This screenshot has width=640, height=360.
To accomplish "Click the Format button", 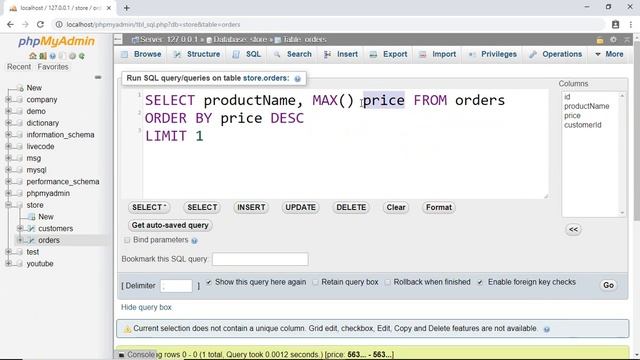I will 439,207.
